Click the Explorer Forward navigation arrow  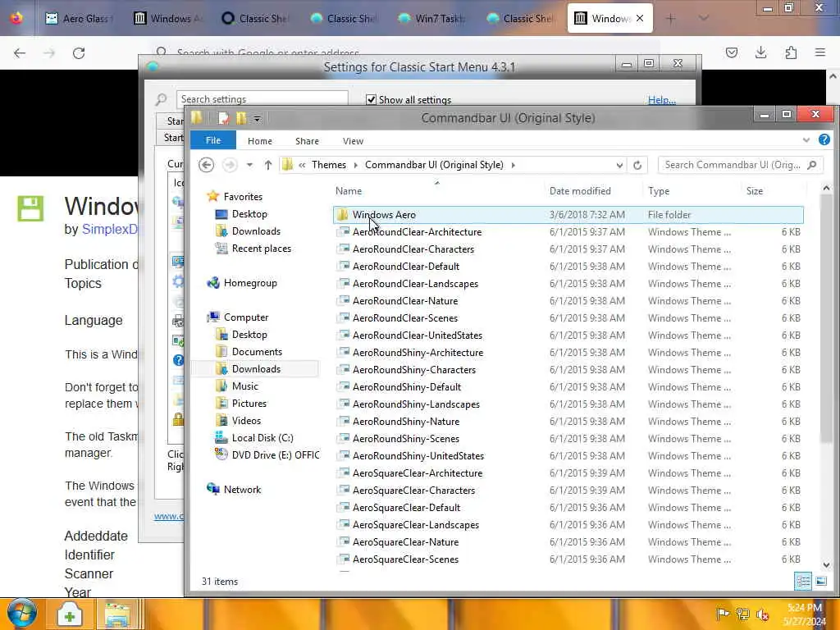(x=230, y=165)
